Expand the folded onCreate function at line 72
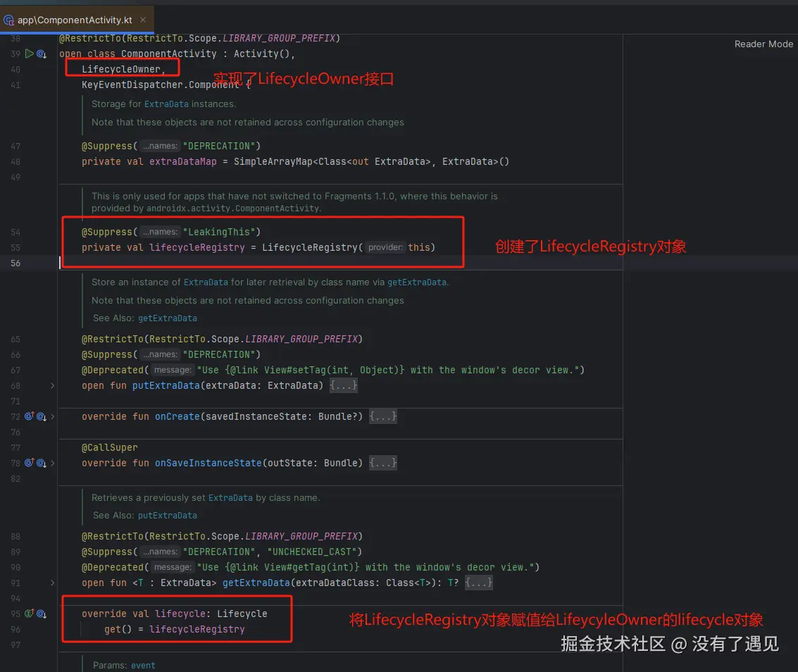The image size is (798, 672). [x=52, y=416]
